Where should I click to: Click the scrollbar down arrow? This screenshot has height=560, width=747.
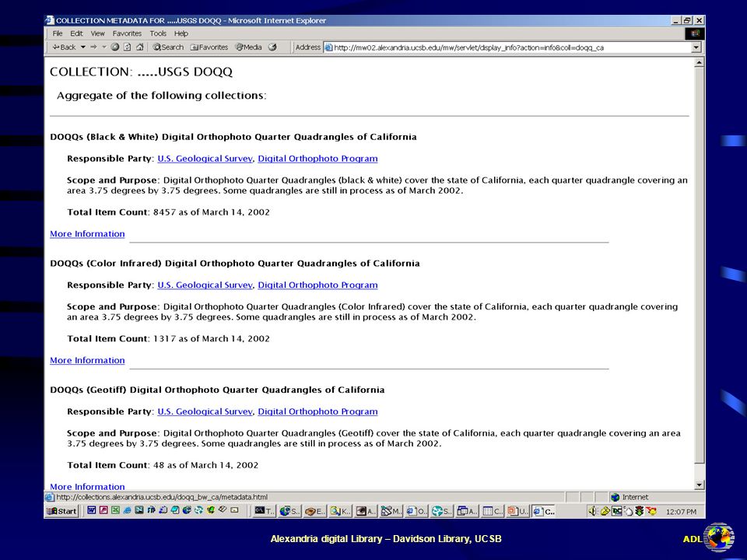point(699,485)
